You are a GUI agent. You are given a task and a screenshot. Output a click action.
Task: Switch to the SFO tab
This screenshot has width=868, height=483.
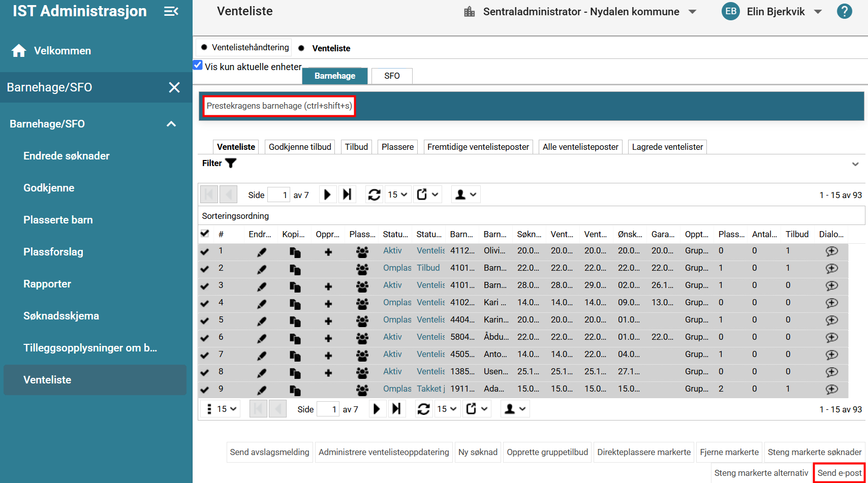coord(392,76)
